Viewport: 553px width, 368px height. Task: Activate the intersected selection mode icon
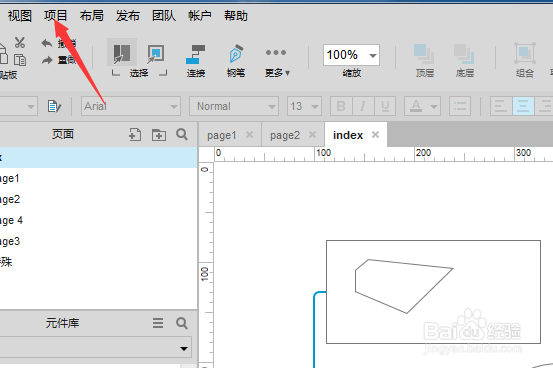[x=122, y=53]
